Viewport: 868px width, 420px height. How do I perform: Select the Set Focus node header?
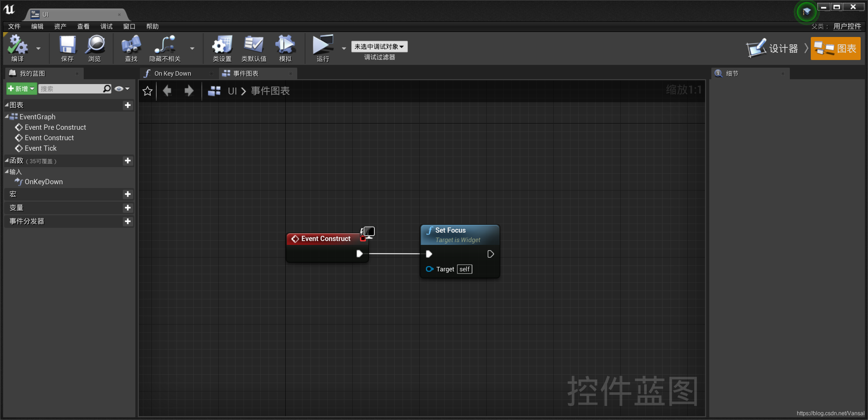(460, 234)
